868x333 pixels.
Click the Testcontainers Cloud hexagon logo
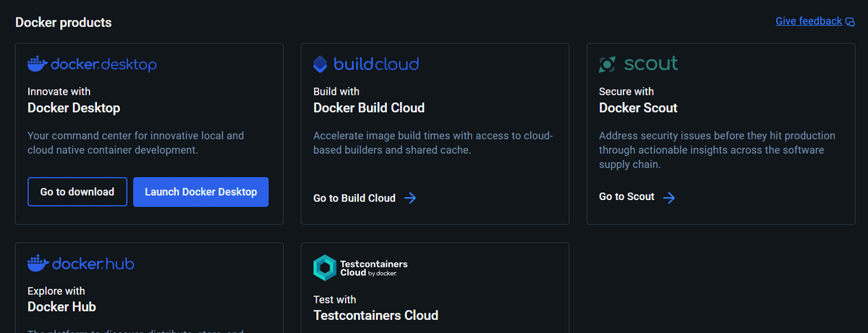(x=324, y=267)
